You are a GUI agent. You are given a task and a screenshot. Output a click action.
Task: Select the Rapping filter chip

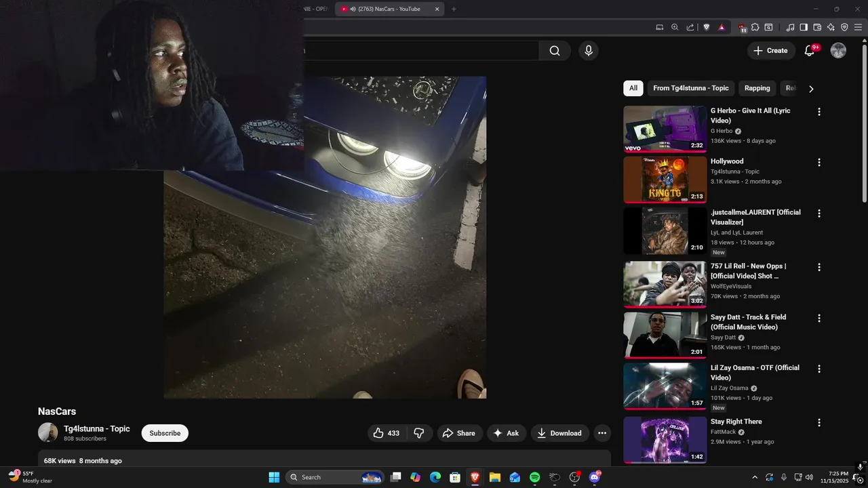pyautogui.click(x=757, y=88)
